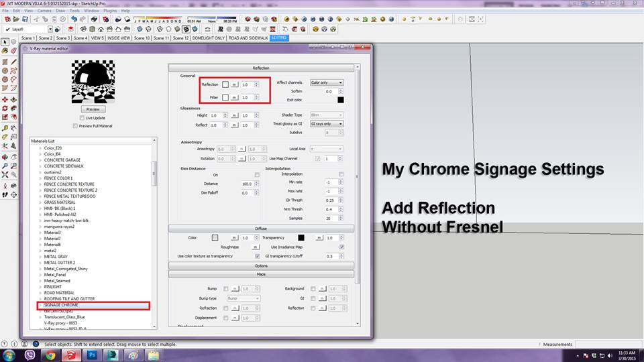644x362 pixels.
Task: Choose the Push/Pull tool
Action: (x=13, y=99)
